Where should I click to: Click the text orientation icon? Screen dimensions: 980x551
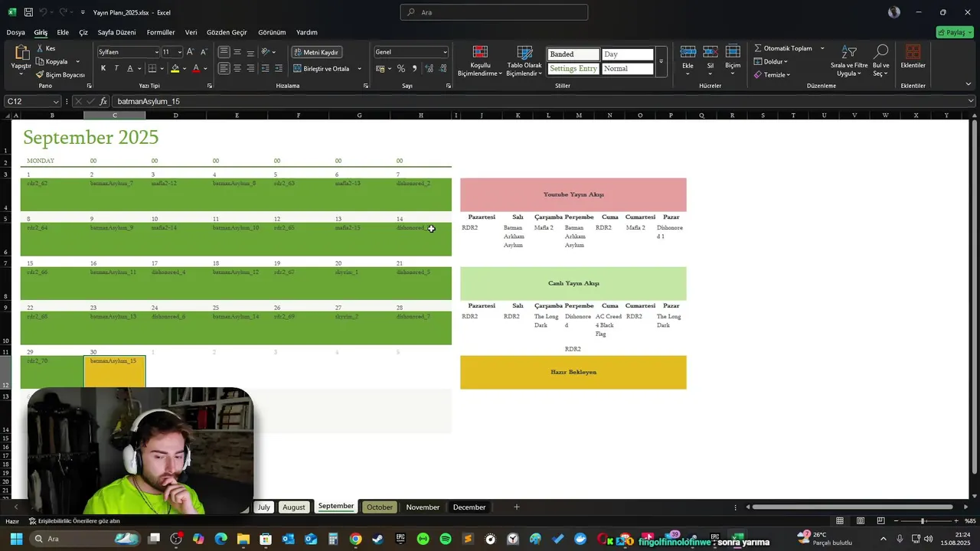[x=266, y=52]
